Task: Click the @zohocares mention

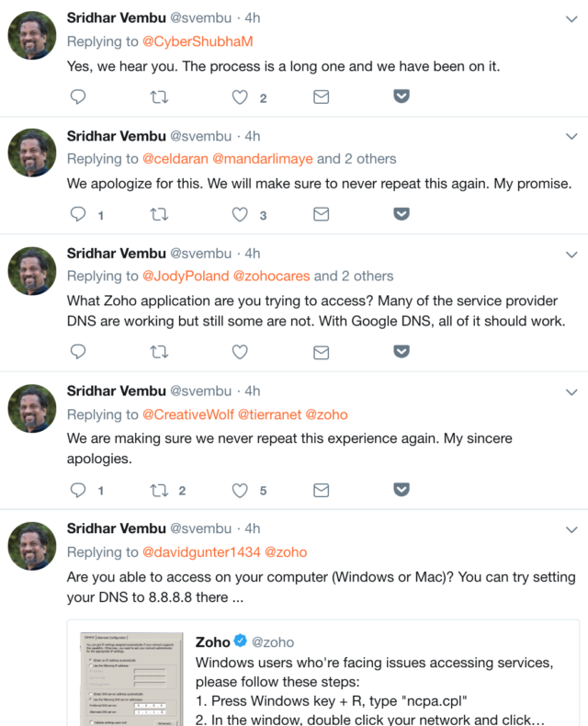Action: (x=271, y=276)
